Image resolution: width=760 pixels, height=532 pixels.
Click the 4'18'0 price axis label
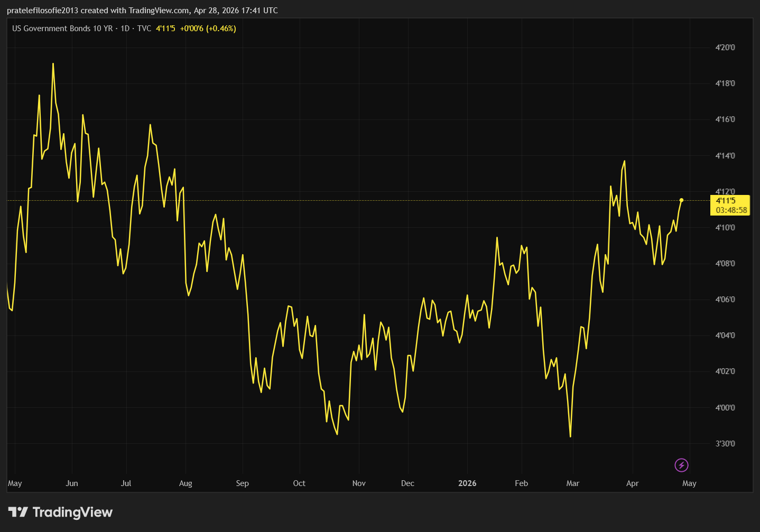725,83
